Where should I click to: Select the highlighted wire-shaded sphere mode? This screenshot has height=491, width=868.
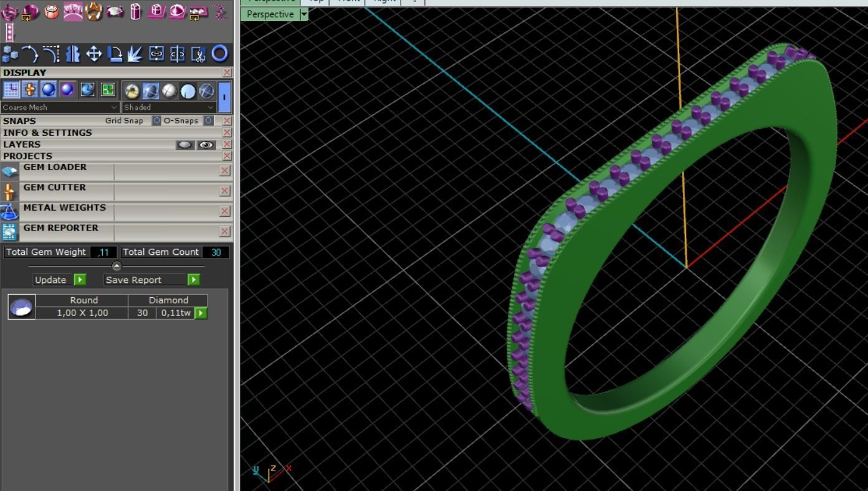150,91
